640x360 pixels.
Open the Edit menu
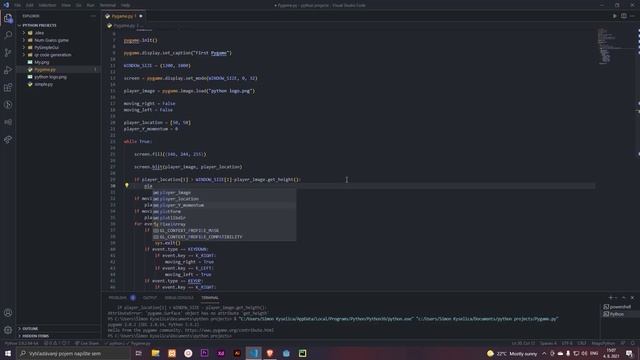click(30, 5)
